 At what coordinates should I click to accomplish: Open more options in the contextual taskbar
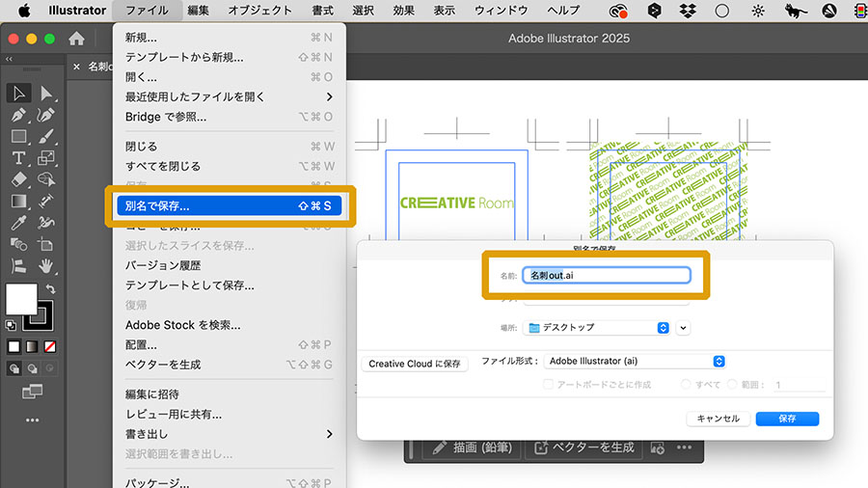click(x=684, y=447)
